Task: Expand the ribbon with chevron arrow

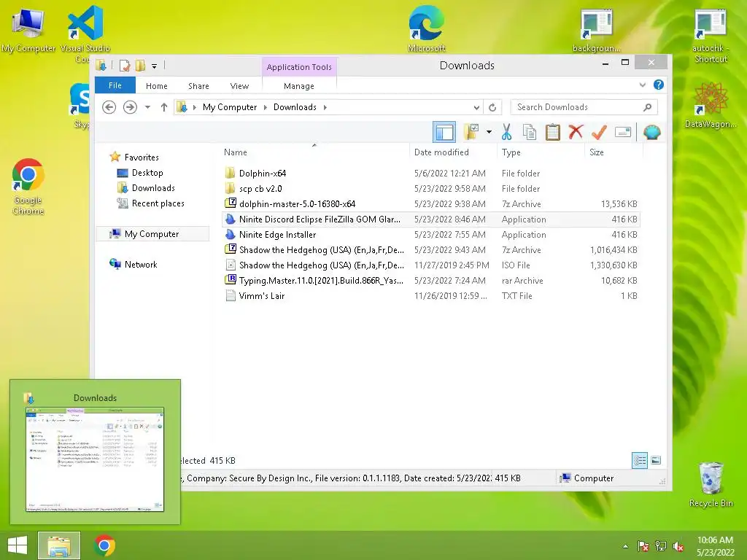Action: coord(642,85)
